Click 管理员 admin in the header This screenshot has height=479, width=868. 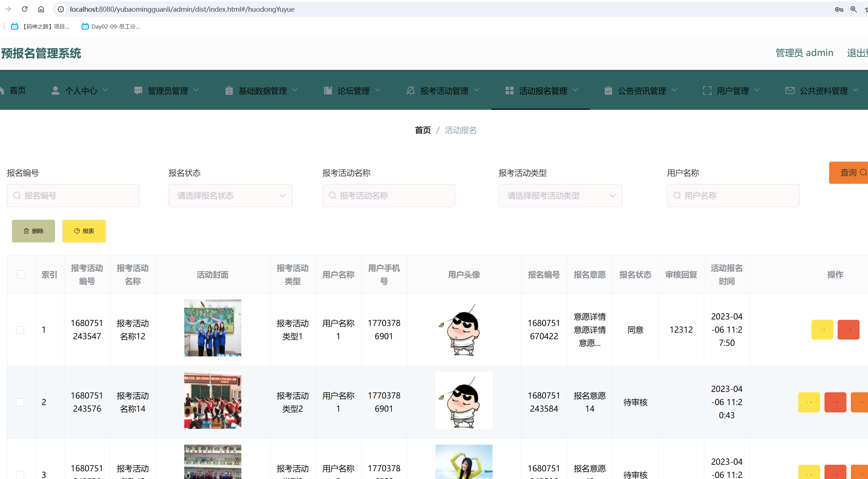[x=804, y=53]
